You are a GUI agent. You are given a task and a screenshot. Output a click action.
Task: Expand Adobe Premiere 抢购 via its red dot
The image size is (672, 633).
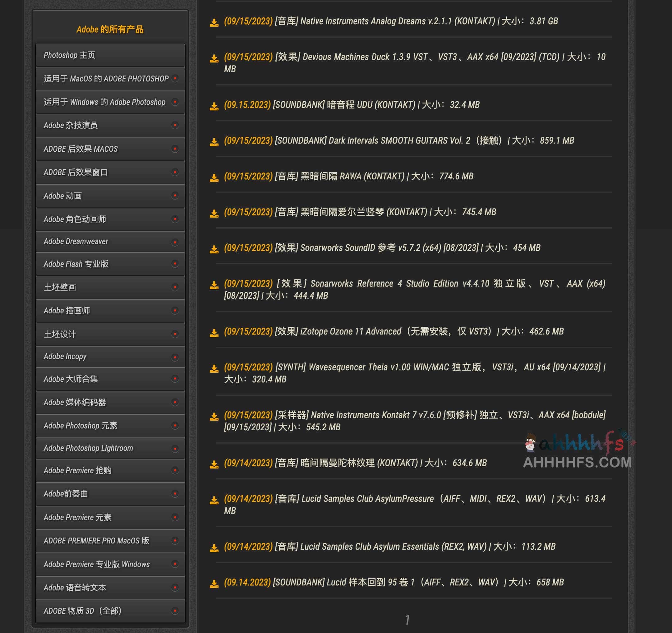175,470
